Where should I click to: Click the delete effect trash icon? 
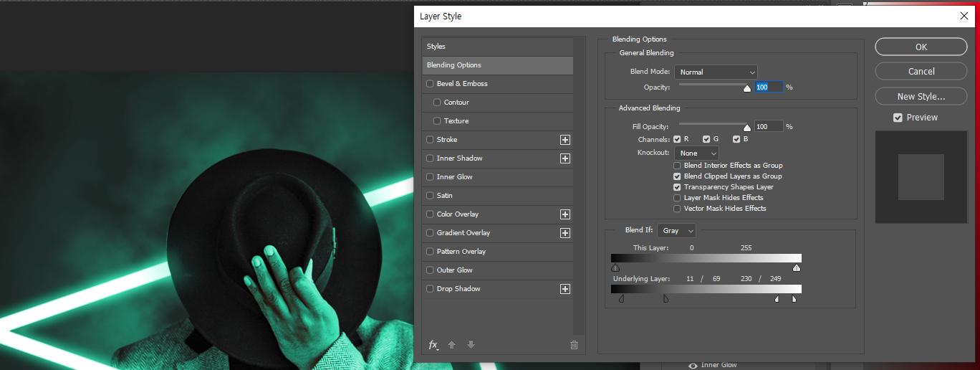pyautogui.click(x=574, y=345)
